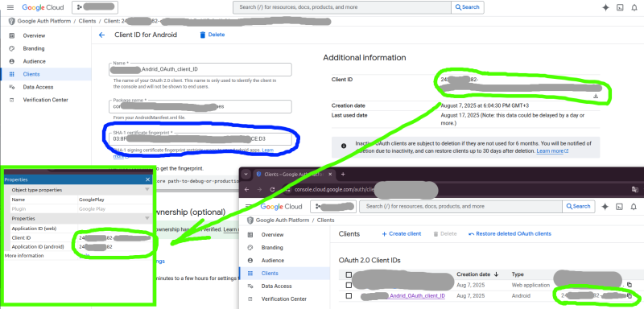Click the Application ID (web) value cell
This screenshot has width=644, height=309.
pos(114,229)
